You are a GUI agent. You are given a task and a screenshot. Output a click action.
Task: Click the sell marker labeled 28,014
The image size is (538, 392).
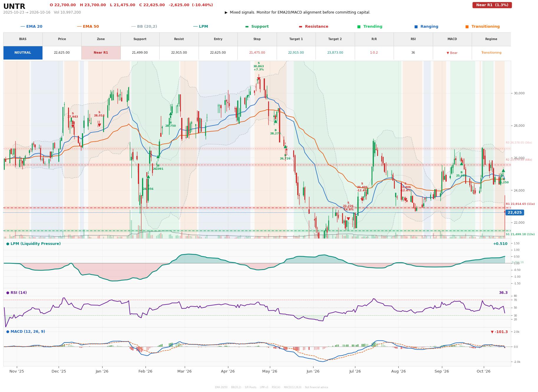(99, 125)
